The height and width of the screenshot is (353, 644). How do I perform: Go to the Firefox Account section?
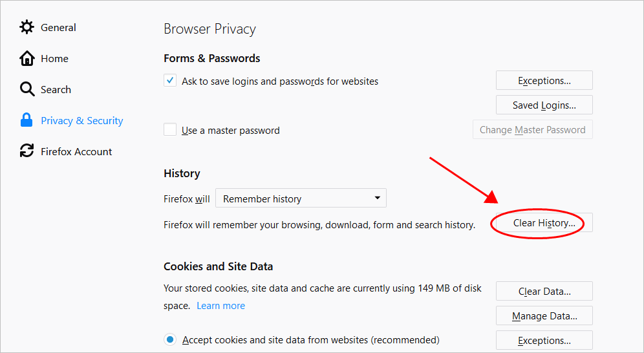(x=76, y=151)
